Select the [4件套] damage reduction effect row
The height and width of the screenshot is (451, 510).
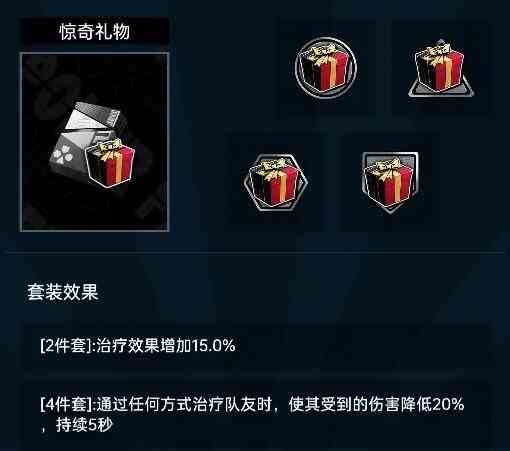pyautogui.click(x=258, y=414)
